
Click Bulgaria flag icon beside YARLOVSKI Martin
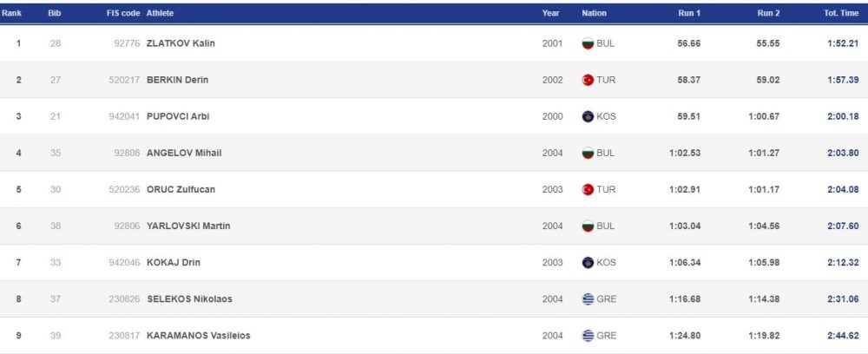click(x=588, y=226)
